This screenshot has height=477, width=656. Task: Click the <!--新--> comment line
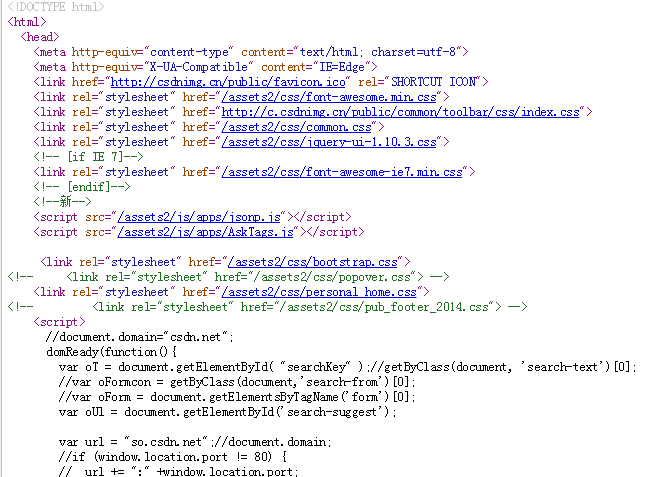62,202
